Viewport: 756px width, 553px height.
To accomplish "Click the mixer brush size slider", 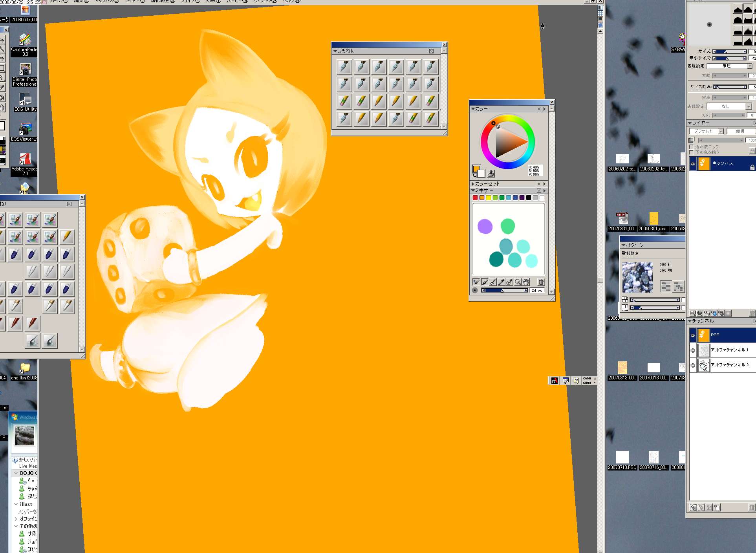I will point(504,291).
